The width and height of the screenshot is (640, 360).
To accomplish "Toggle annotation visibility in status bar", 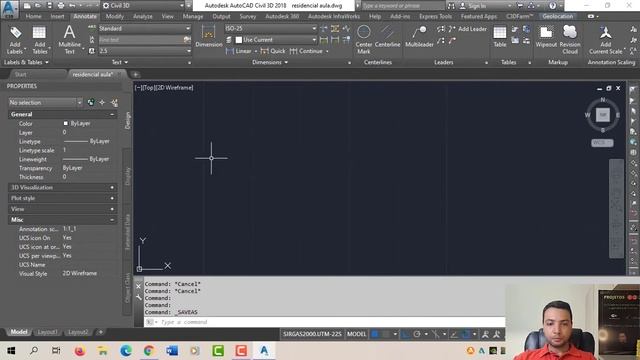I will tap(485, 334).
